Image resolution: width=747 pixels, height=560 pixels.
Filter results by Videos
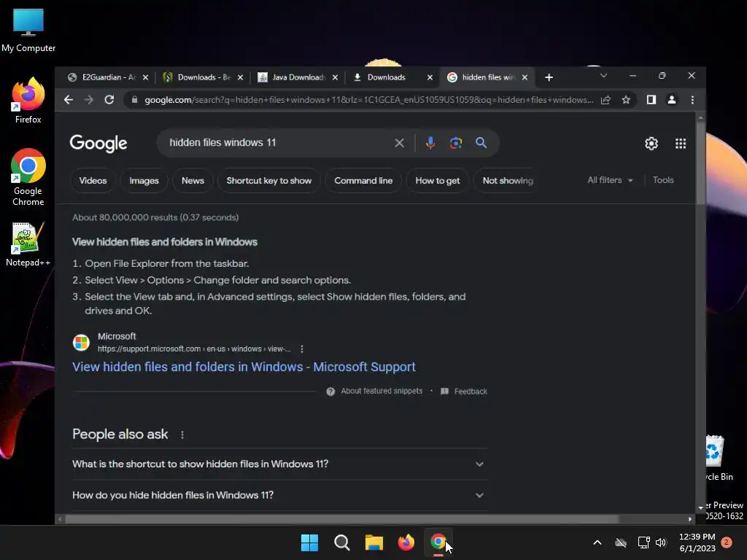click(93, 181)
